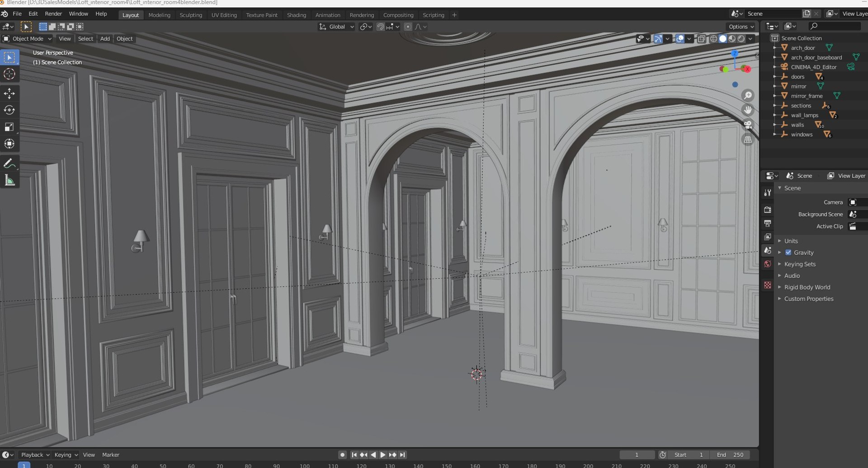Click the zoom viewport icon
868x468 pixels.
pos(748,95)
